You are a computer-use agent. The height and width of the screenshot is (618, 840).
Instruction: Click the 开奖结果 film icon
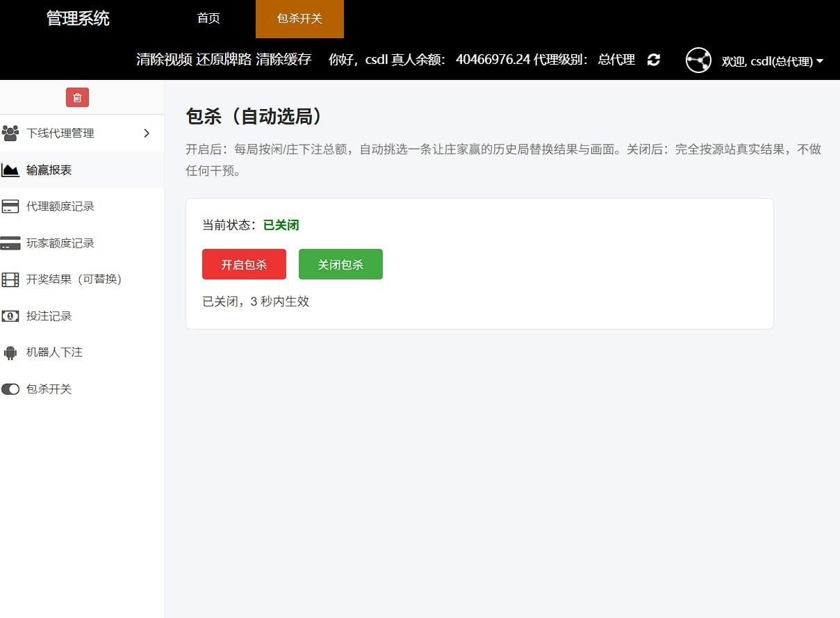point(10,279)
